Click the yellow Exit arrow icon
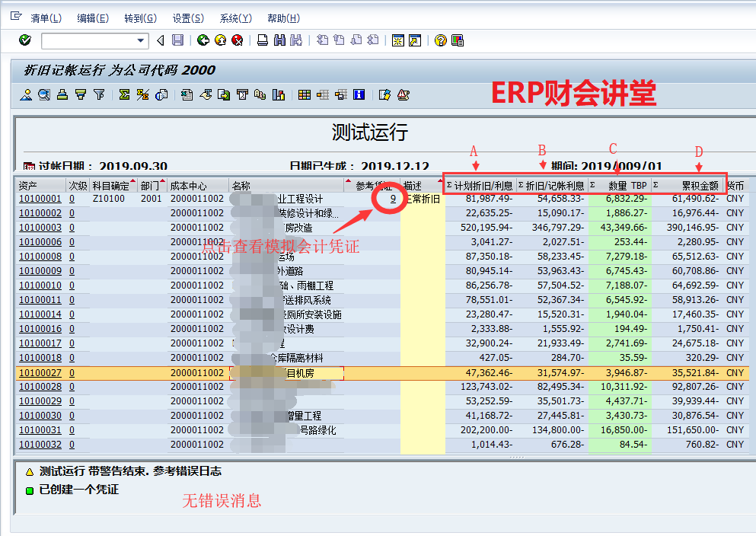The width and height of the screenshot is (756, 536). pyautogui.click(x=220, y=40)
